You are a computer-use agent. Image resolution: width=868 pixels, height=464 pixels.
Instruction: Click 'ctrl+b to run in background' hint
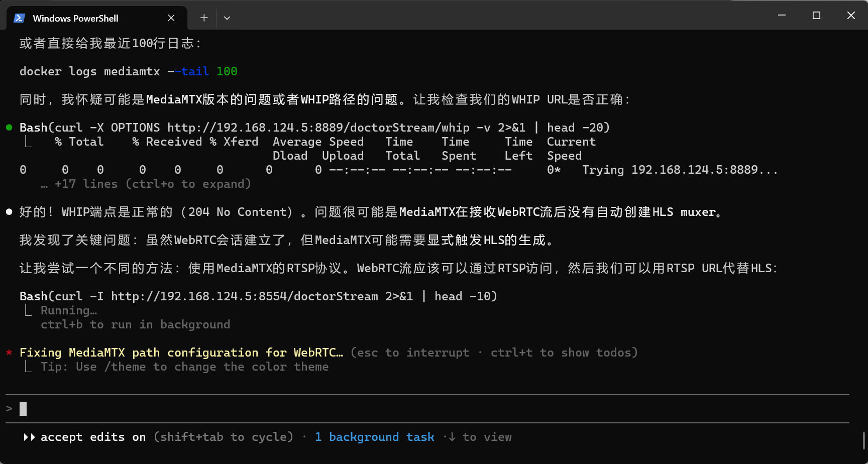pos(135,324)
